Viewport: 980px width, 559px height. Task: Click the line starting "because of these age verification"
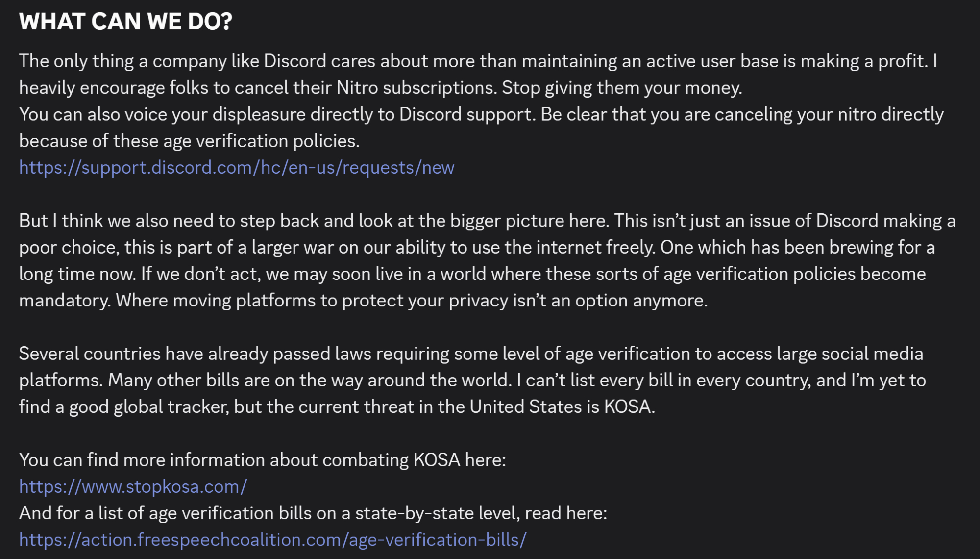click(x=189, y=141)
